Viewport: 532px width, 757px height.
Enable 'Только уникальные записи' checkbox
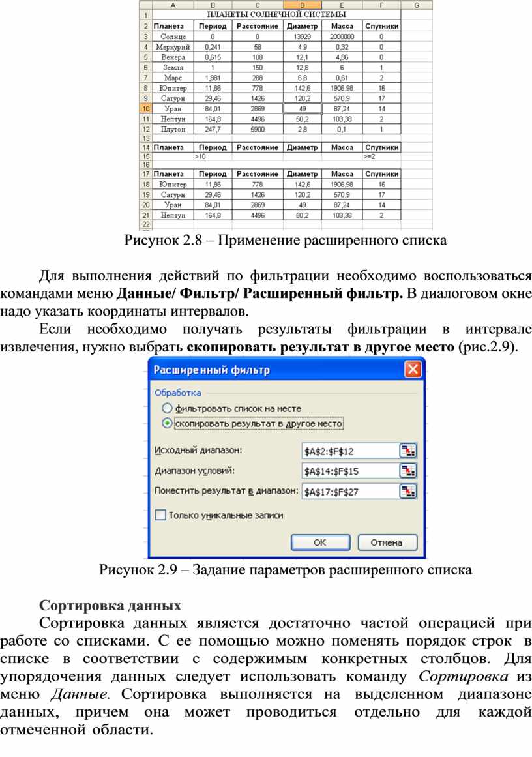coord(160,514)
